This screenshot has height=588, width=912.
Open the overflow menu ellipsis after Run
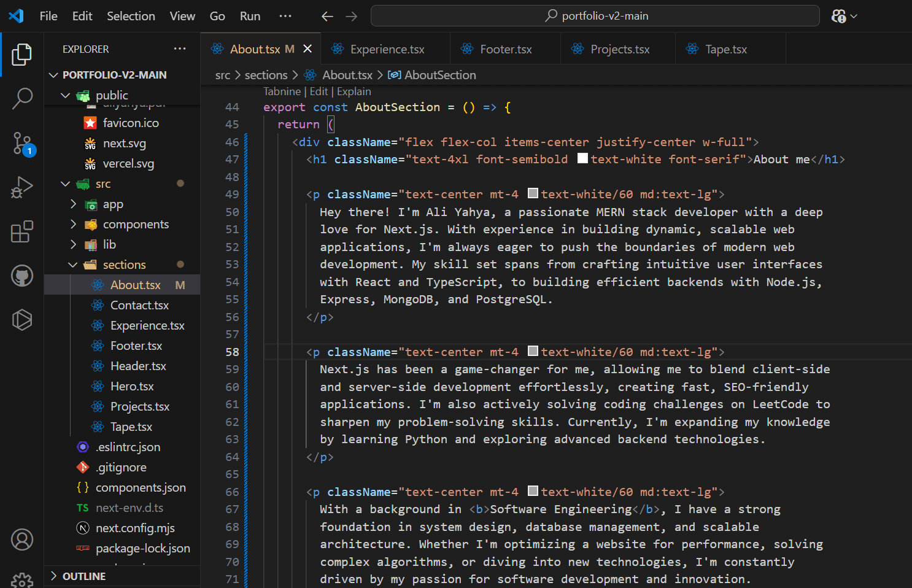click(285, 16)
